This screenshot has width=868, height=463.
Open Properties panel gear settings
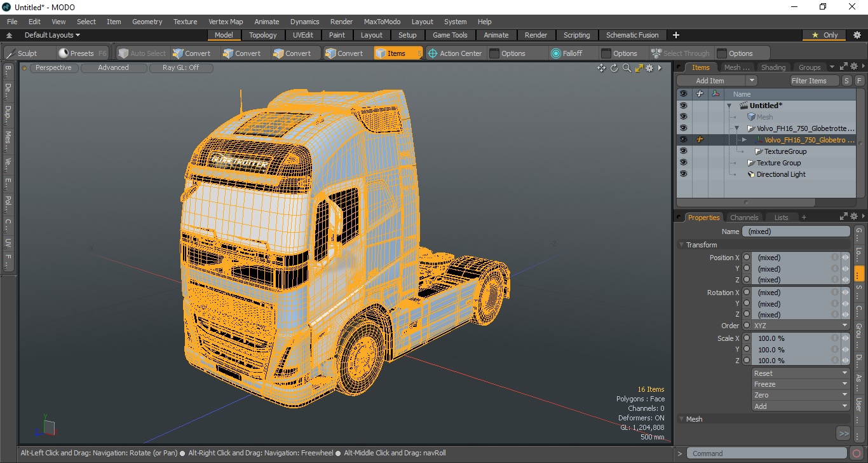(853, 216)
